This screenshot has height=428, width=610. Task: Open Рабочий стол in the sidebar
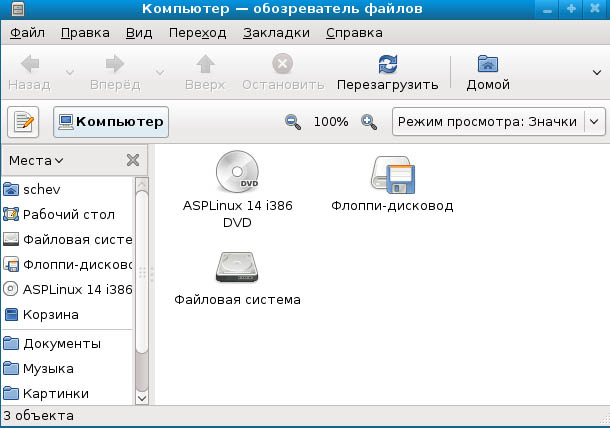point(67,214)
